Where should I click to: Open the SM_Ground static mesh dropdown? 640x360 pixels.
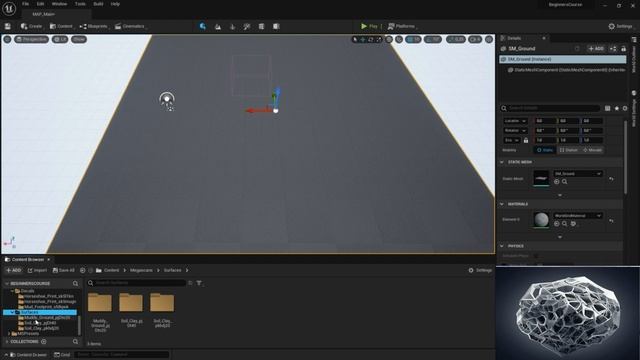pos(578,174)
